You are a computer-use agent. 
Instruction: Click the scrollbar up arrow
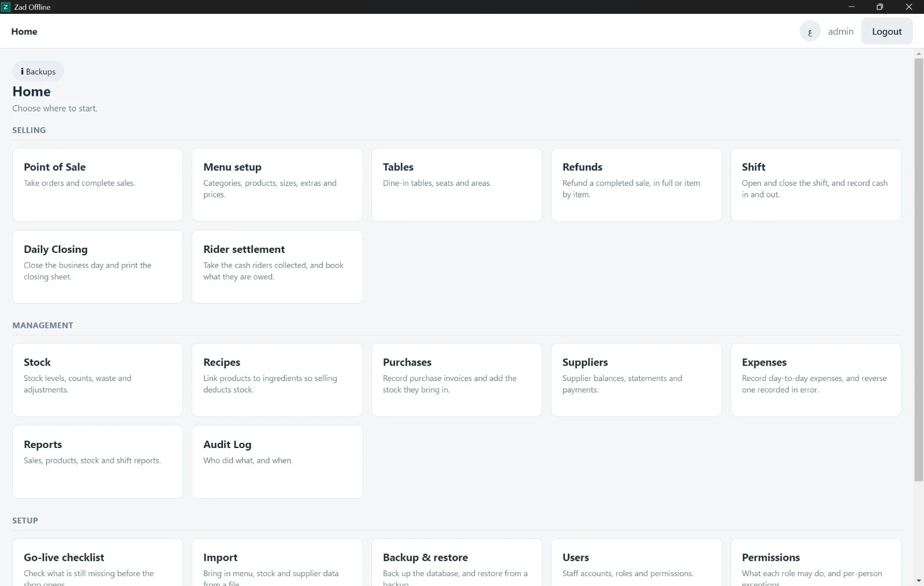click(918, 54)
